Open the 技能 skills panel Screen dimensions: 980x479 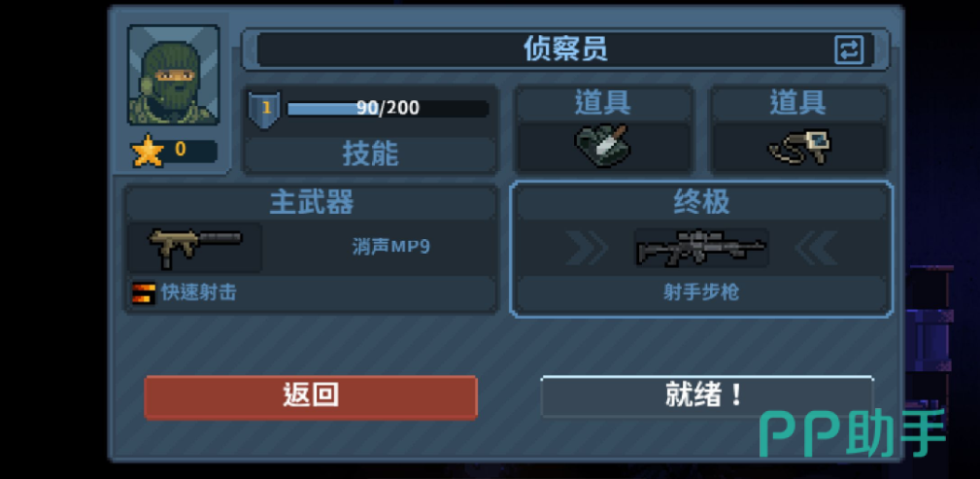[370, 154]
